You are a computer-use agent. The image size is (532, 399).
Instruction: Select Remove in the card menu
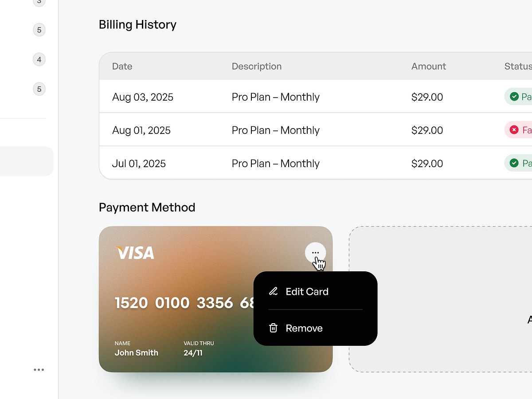[304, 328]
